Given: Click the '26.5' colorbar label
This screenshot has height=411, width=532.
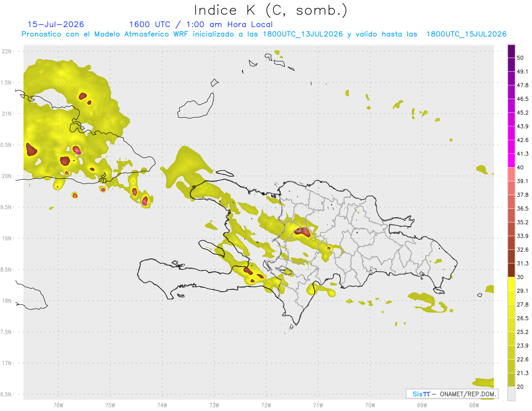Looking at the screenshot, I should click(x=523, y=318).
